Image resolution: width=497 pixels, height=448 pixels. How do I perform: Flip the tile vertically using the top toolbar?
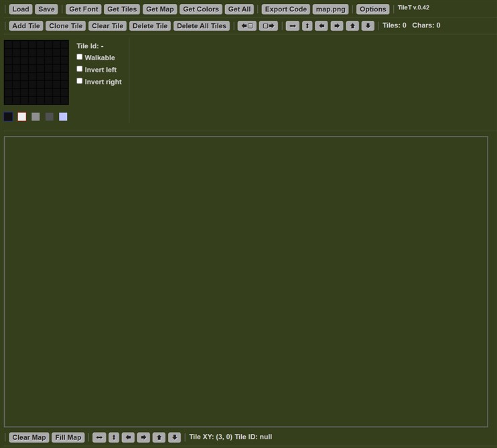[307, 26]
